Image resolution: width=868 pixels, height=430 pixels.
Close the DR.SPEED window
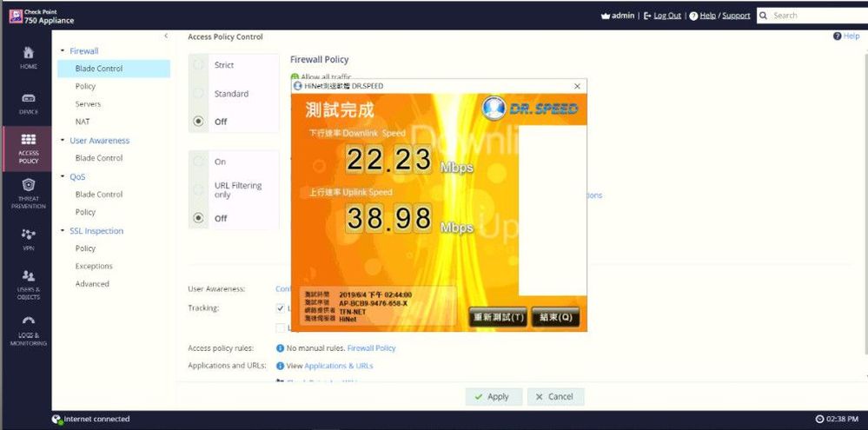point(578,86)
